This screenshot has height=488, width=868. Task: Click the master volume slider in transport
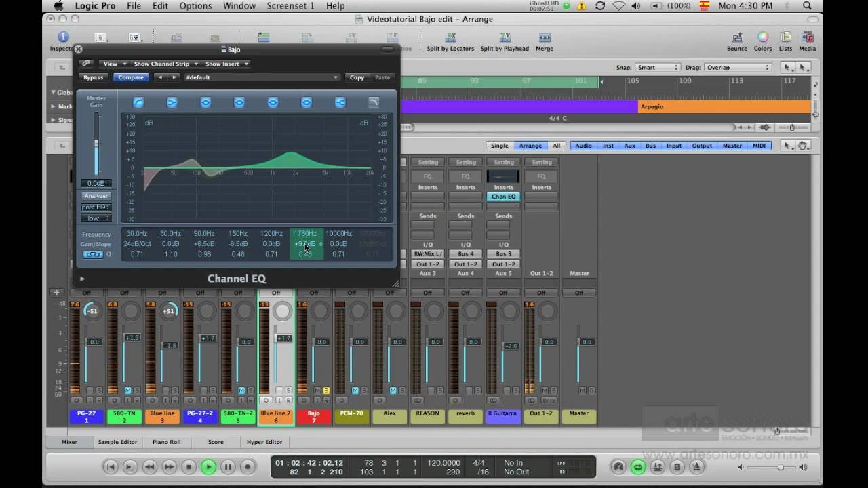pyautogui.click(x=781, y=467)
